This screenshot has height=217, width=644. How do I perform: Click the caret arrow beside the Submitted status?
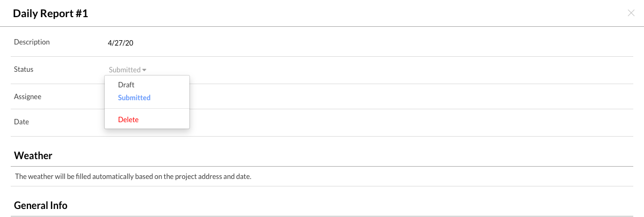coord(145,70)
